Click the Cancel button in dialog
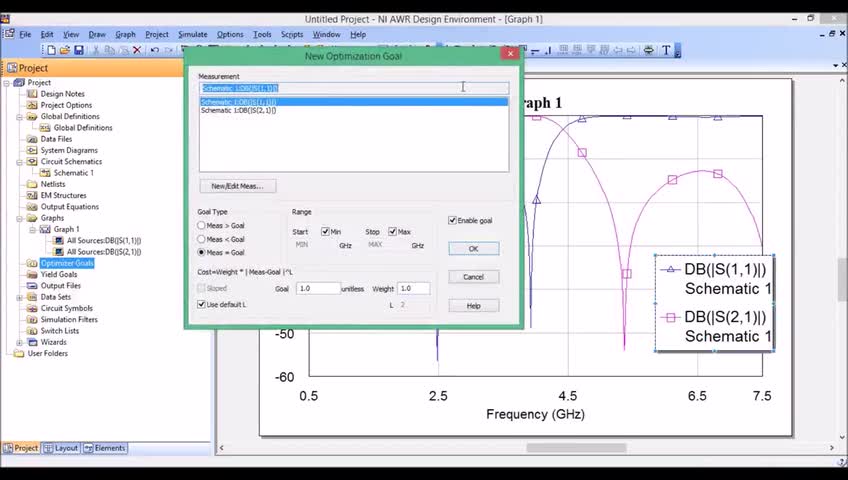Screen dimensions: 848x480 473,277
